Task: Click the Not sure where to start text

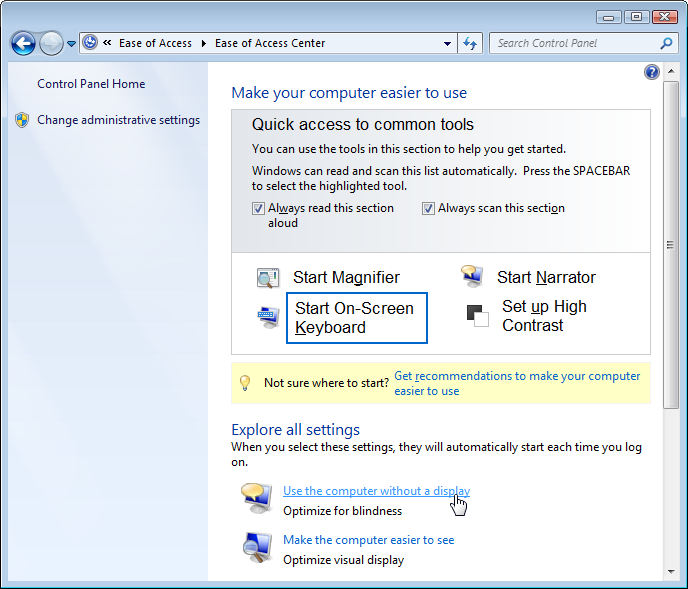Action: point(326,383)
